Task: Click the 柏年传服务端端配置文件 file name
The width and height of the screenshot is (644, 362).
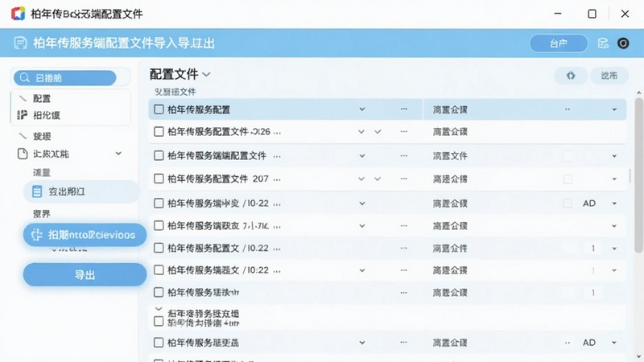Action: [x=217, y=156]
